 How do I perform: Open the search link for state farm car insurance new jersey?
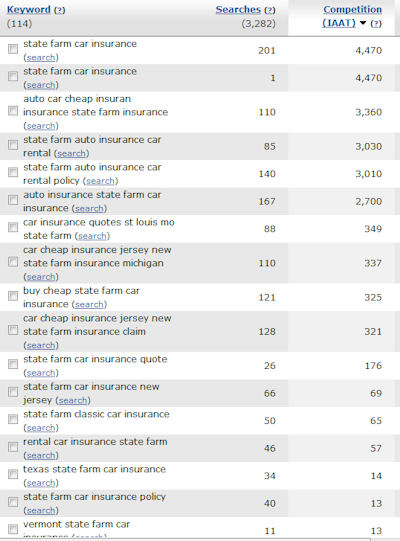[x=73, y=401]
